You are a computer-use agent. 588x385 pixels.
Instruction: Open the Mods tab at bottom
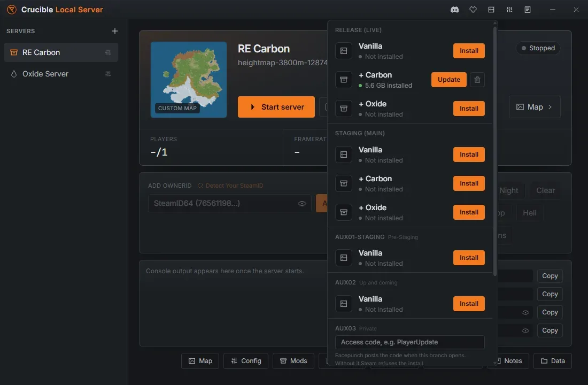click(293, 361)
